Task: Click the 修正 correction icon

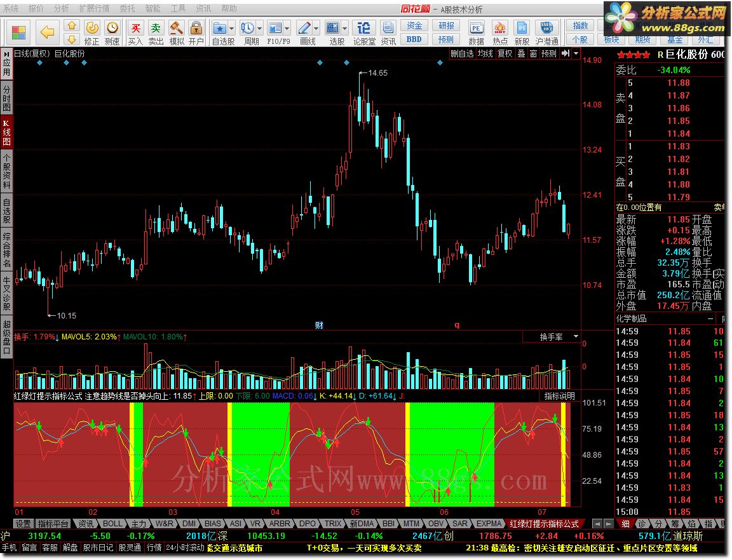Action: point(91,32)
